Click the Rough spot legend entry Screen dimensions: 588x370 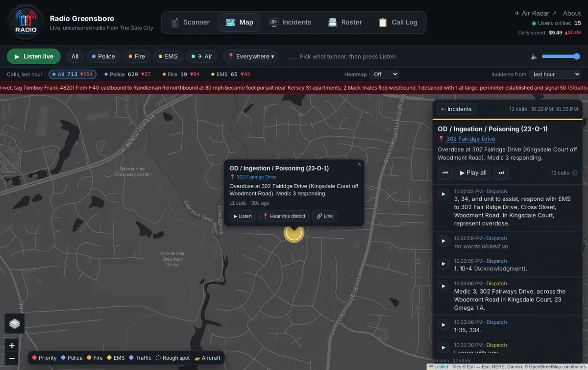(x=173, y=358)
